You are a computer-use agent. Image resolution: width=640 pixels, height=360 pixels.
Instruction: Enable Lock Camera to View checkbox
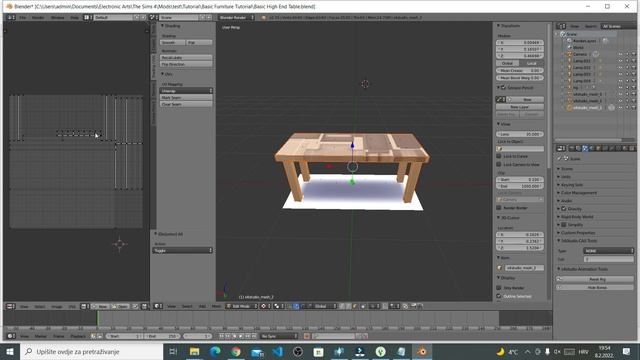tap(499, 164)
